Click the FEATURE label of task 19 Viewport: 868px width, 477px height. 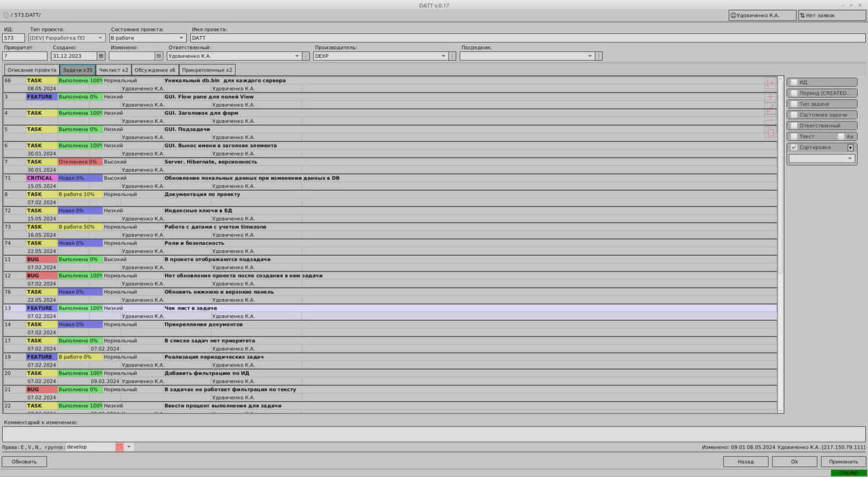tap(41, 357)
